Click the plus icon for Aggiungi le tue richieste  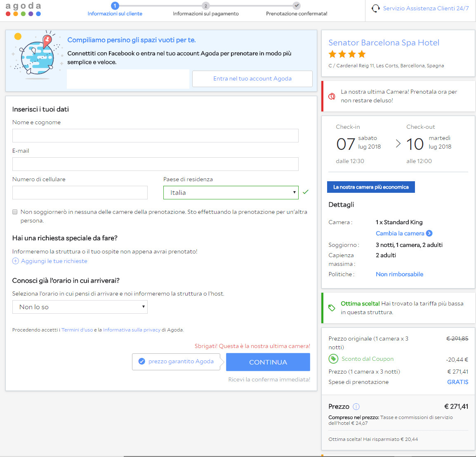pos(16,261)
